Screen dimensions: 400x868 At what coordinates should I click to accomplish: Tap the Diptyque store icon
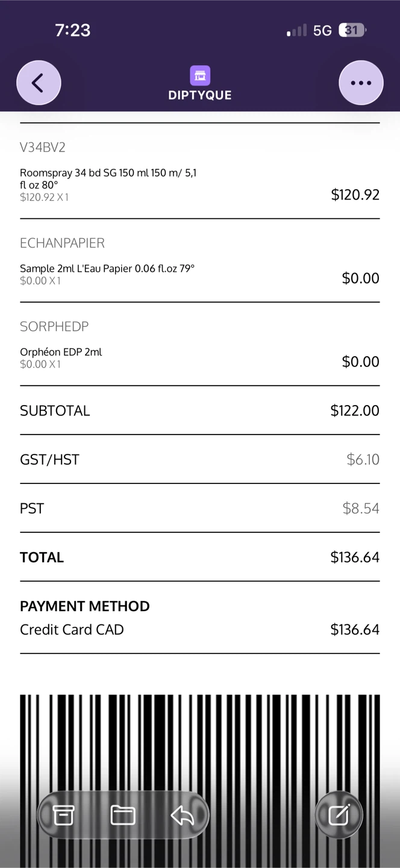[200, 76]
